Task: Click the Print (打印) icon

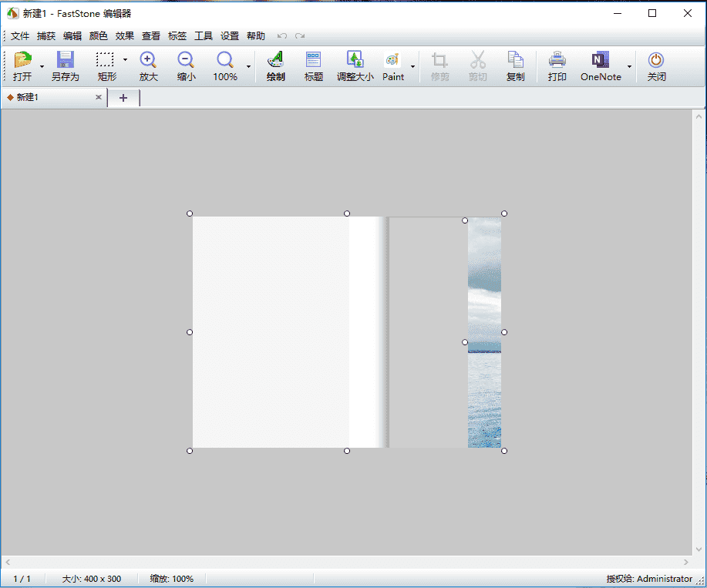Action: [x=557, y=61]
